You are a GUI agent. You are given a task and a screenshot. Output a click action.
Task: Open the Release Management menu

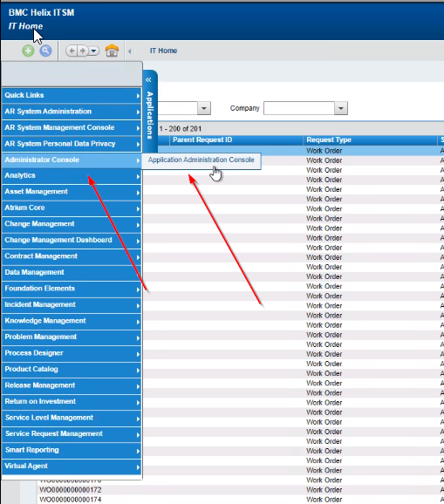click(x=72, y=385)
